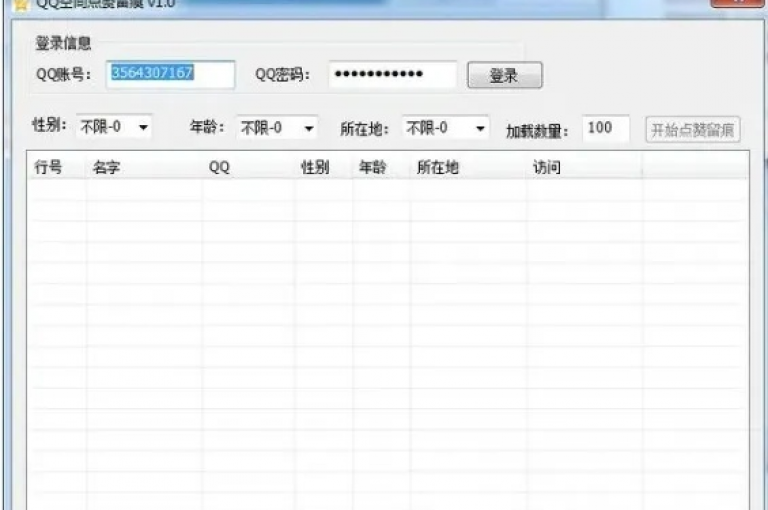Focus the QQ密码 password field
The height and width of the screenshot is (510, 768).
[393, 74]
